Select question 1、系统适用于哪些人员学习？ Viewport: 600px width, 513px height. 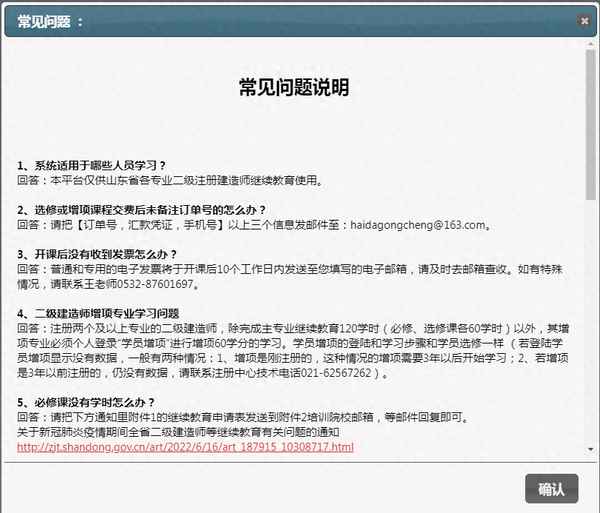click(x=91, y=165)
